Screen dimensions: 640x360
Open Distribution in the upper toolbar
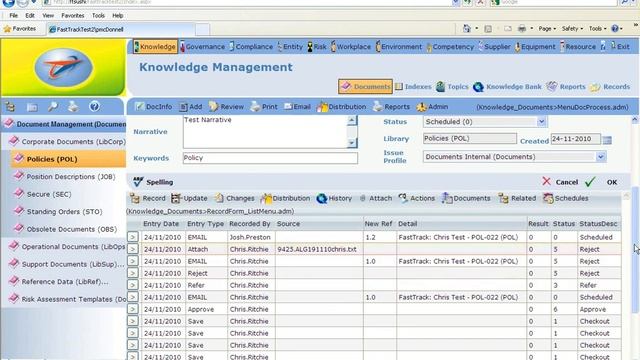(x=342, y=107)
